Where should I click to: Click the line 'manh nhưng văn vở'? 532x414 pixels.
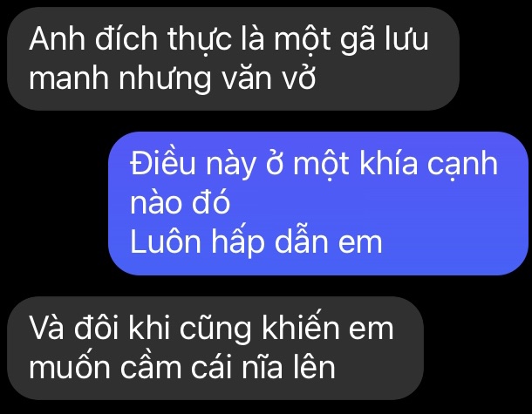173,78
